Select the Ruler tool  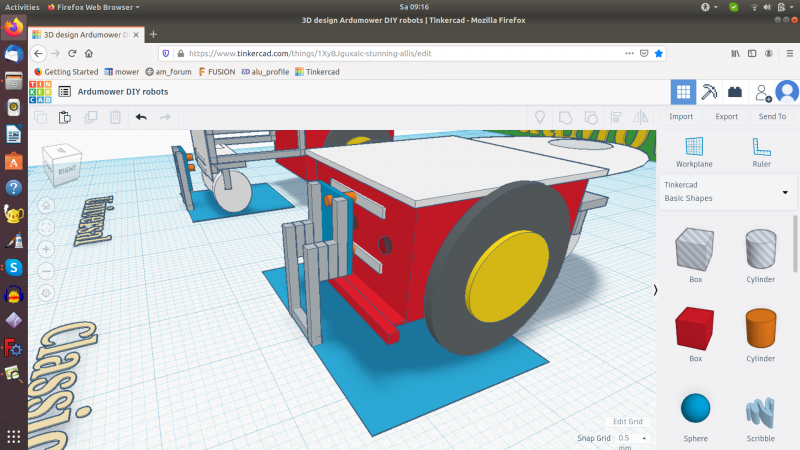point(761,152)
